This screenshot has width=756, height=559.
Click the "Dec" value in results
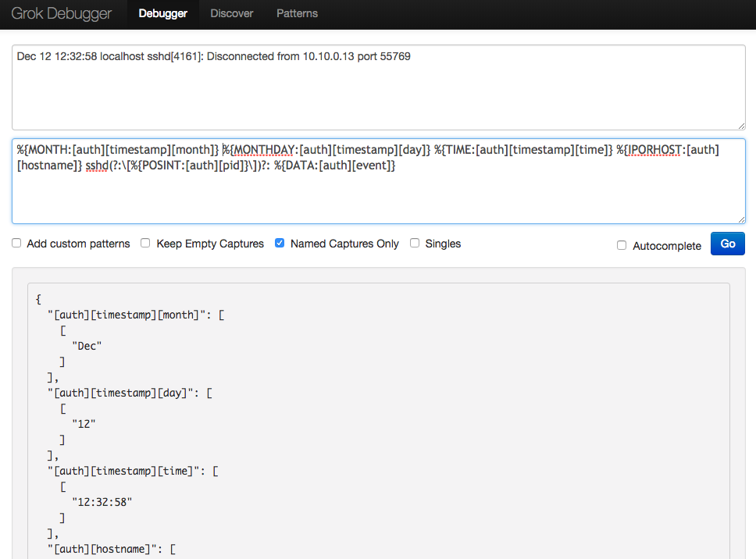click(87, 346)
